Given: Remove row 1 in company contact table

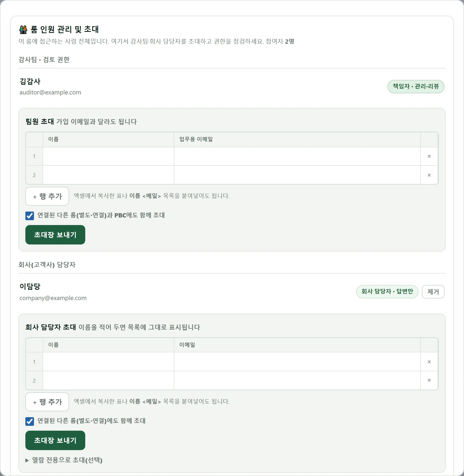Looking at the screenshot, I should pyautogui.click(x=429, y=362).
